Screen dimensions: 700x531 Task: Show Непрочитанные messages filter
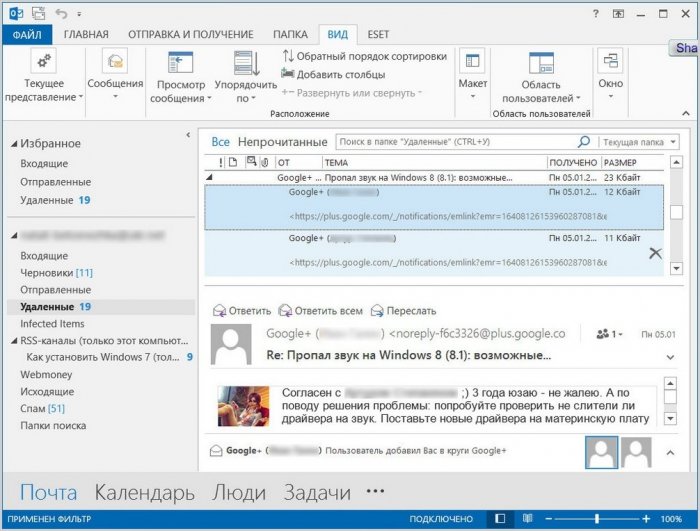(283, 142)
